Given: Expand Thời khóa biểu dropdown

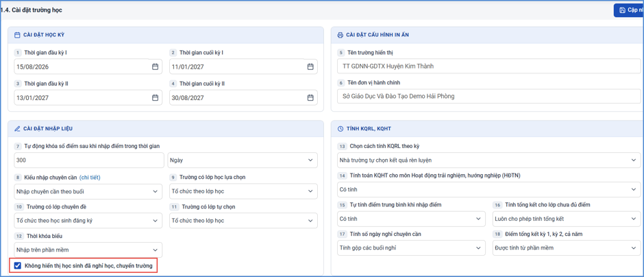Looking at the screenshot, I should coord(88,250).
